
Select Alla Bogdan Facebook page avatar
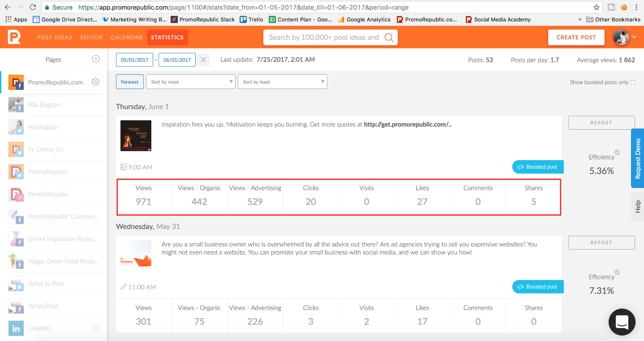16,105
